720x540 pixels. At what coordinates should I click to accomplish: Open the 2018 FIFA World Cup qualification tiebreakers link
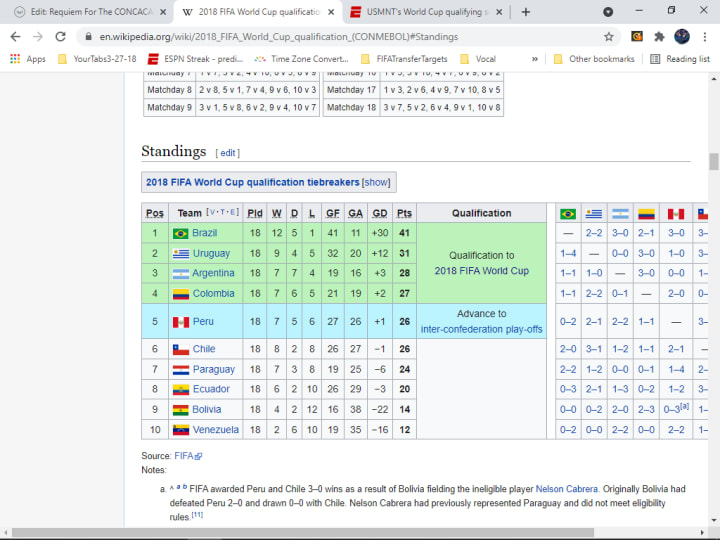[253, 182]
